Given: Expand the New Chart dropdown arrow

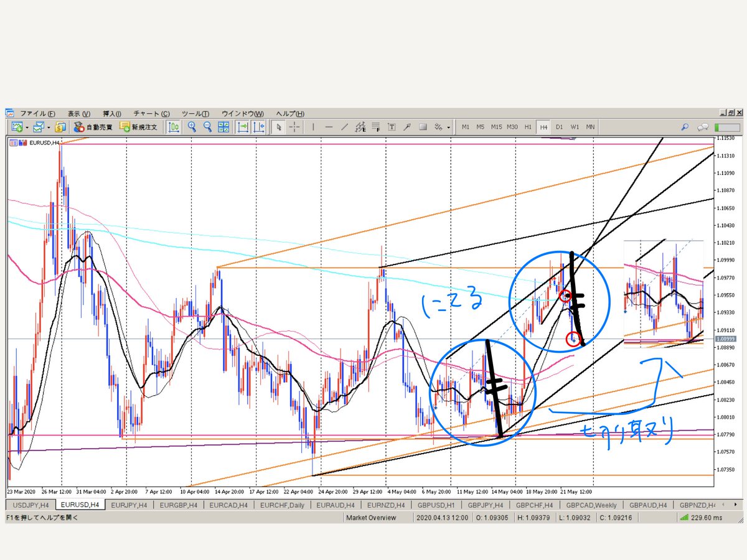Looking at the screenshot, I should pyautogui.click(x=27, y=128).
